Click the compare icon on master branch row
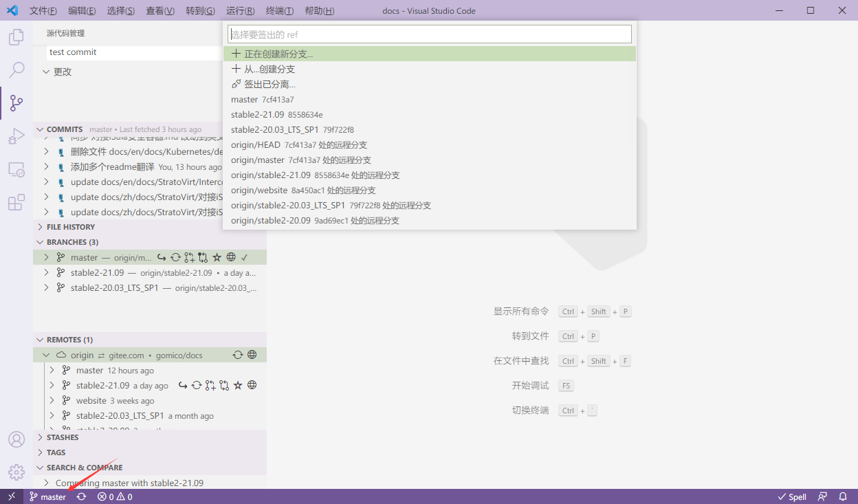The width and height of the screenshot is (858, 504). [203, 257]
